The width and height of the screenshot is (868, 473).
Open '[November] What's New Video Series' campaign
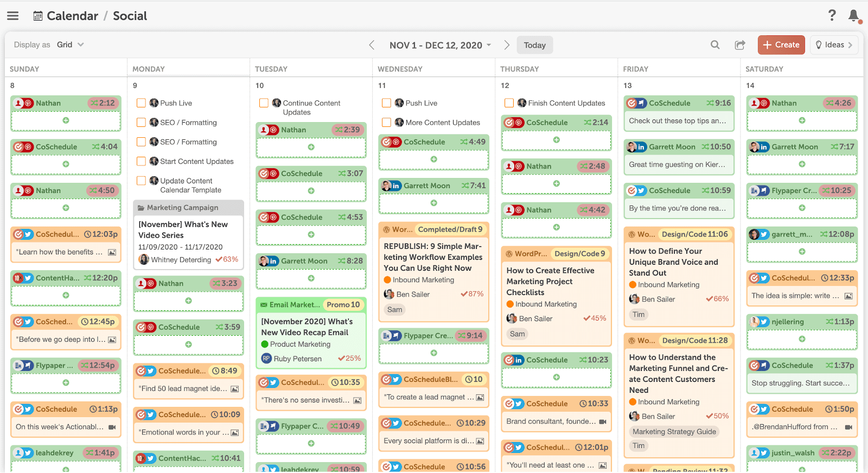tap(183, 230)
